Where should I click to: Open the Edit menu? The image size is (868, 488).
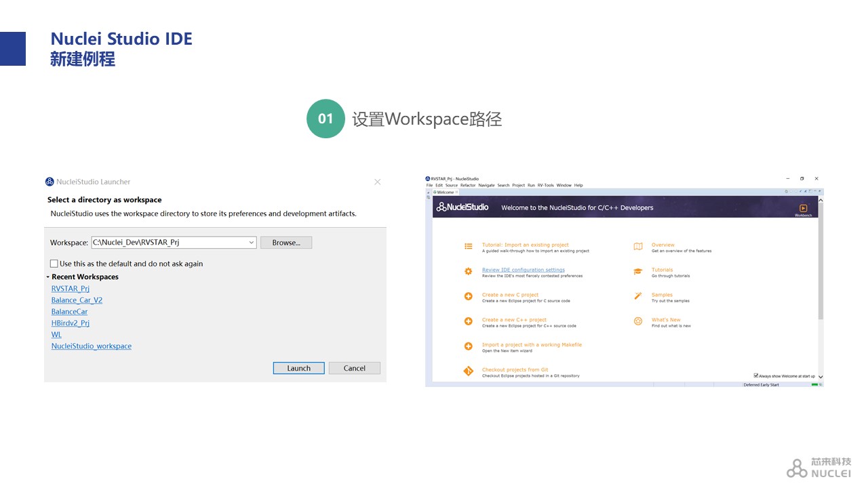439,185
